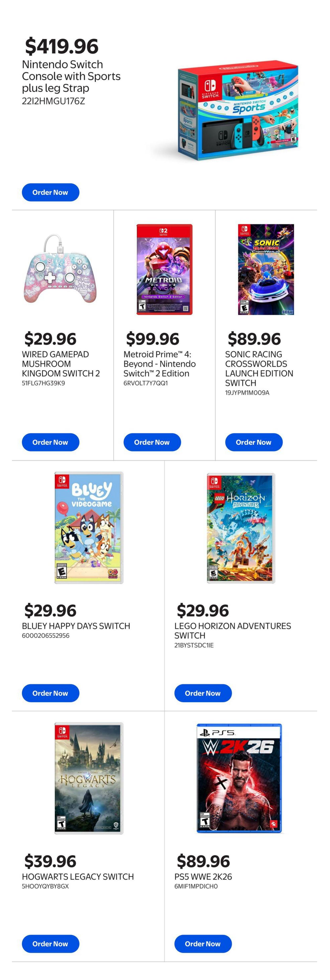
Task: Click Order Now under Wired Gamepad Mushroom Kingdom
Action: [x=51, y=442]
